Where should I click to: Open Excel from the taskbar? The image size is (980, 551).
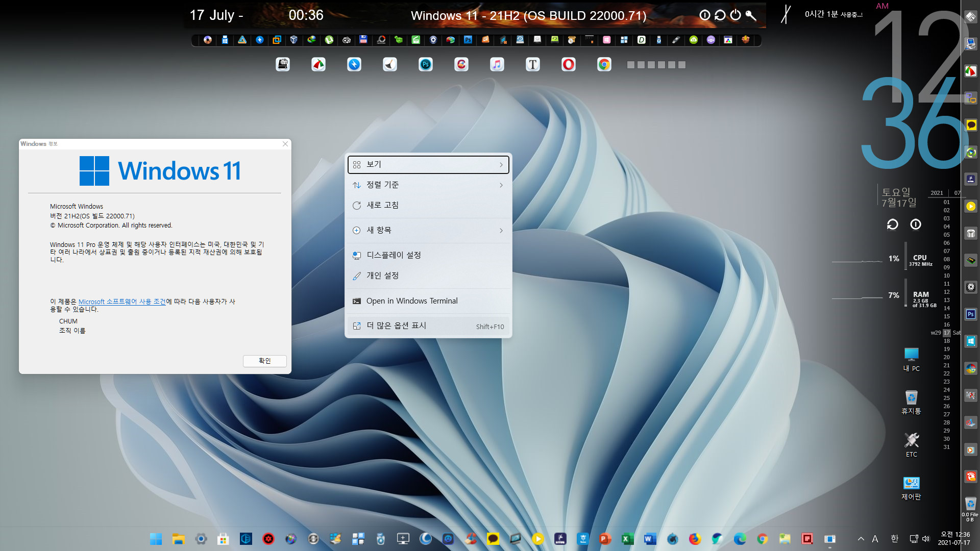(627, 539)
